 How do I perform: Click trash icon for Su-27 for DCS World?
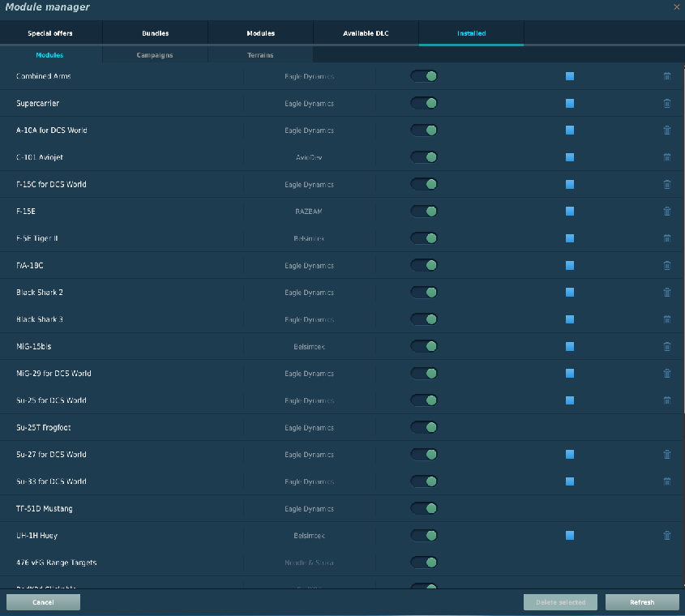tap(666, 455)
